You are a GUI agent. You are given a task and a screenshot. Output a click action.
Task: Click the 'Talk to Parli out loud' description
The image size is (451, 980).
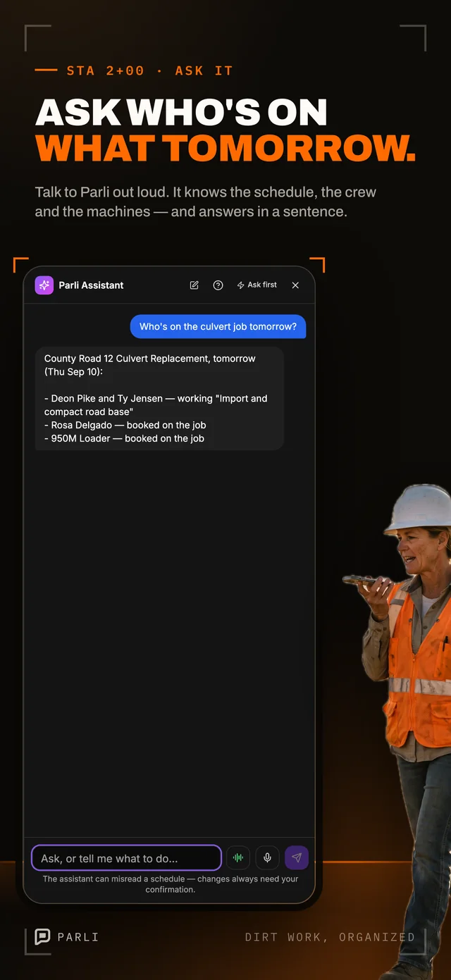pyautogui.click(x=206, y=201)
